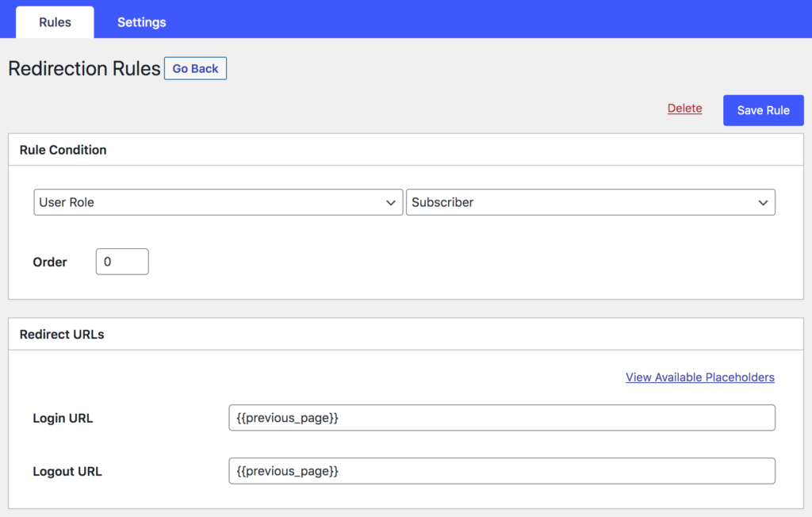Open the User Role condition dropdown
Viewport: 812px width, 517px height.
pos(218,202)
